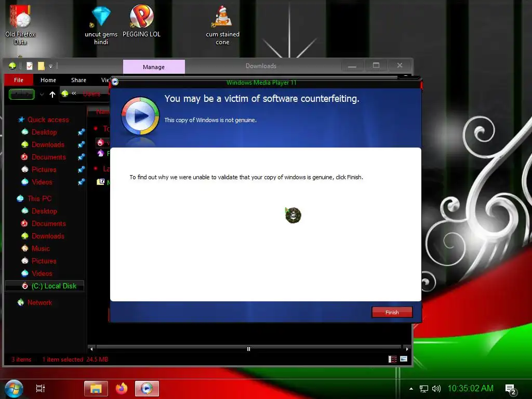Open the Old Firefox Data desktop icon
The height and width of the screenshot is (399, 532).
[x=20, y=25]
